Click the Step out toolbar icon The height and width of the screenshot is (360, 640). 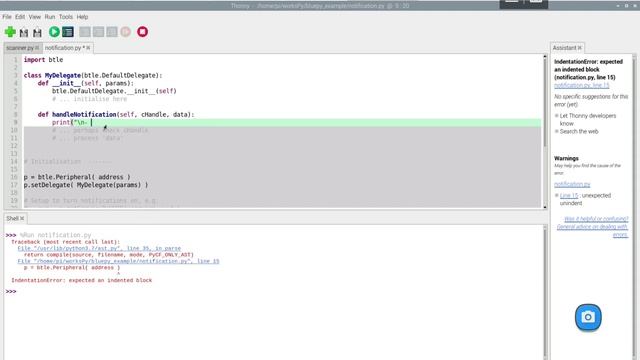[112, 32]
